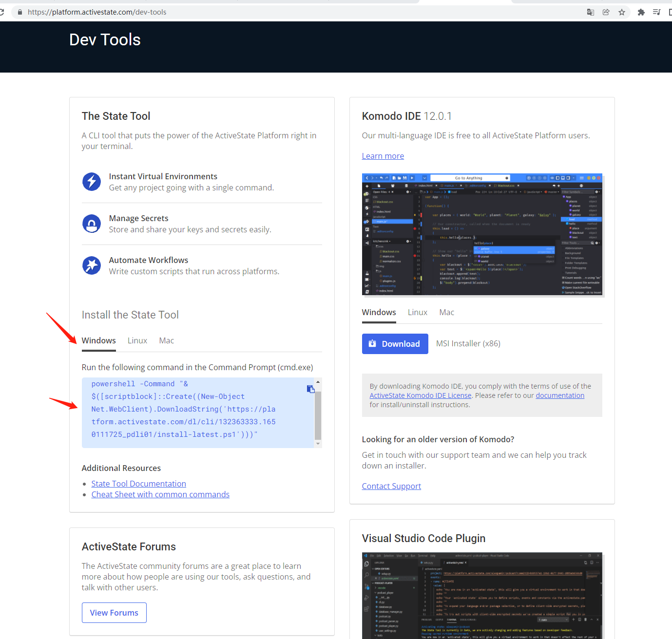The height and width of the screenshot is (639, 672).
Task: Click the "Visual Studio Code Plugin" heading
Action: pos(423,538)
